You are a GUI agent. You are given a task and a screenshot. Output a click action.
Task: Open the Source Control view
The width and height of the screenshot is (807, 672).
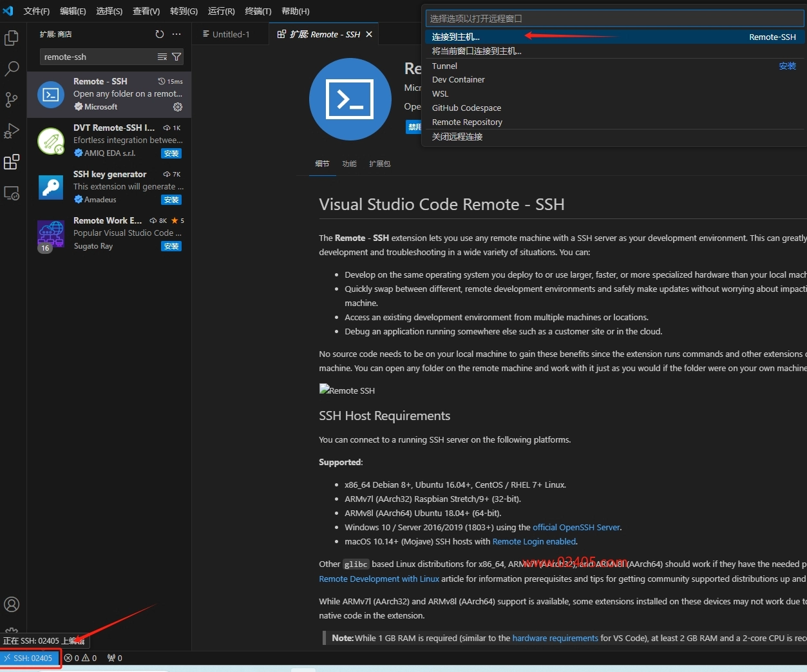tap(12, 99)
